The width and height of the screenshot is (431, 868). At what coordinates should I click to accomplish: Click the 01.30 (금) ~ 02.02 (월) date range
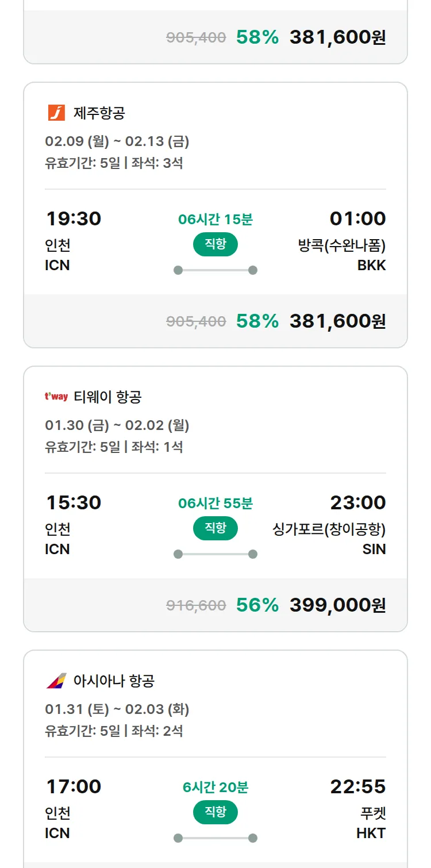point(117,425)
